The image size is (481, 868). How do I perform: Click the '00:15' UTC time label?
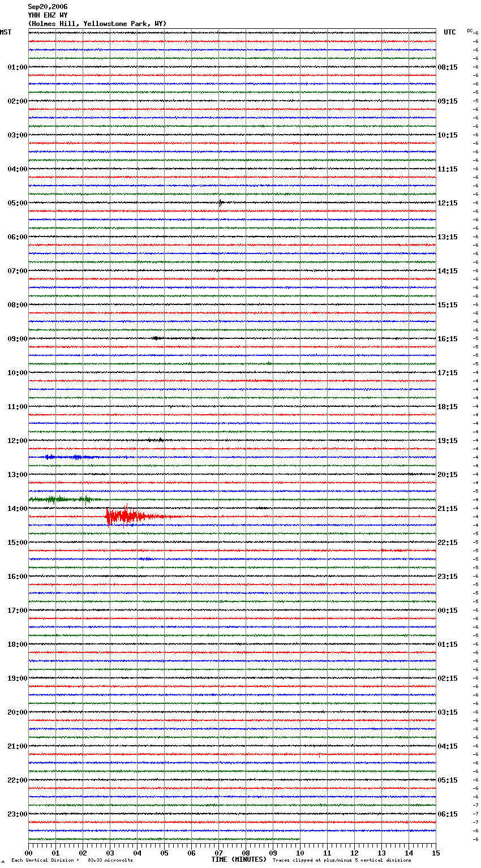[x=448, y=611]
